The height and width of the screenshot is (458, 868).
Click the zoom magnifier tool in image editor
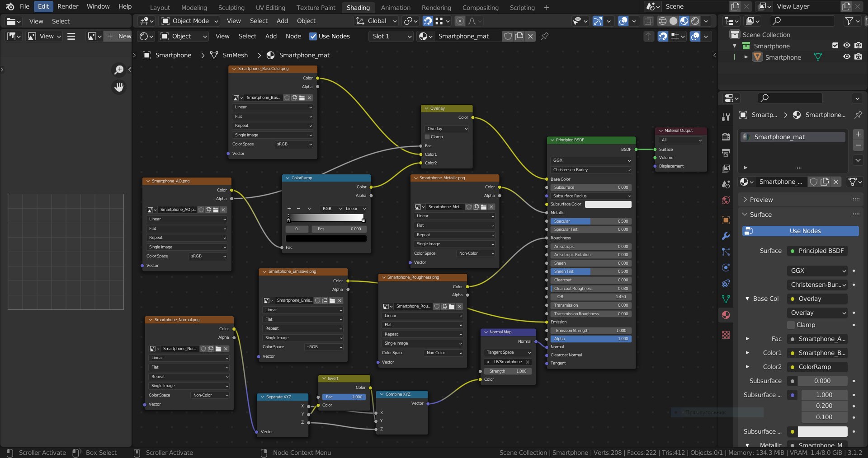119,70
